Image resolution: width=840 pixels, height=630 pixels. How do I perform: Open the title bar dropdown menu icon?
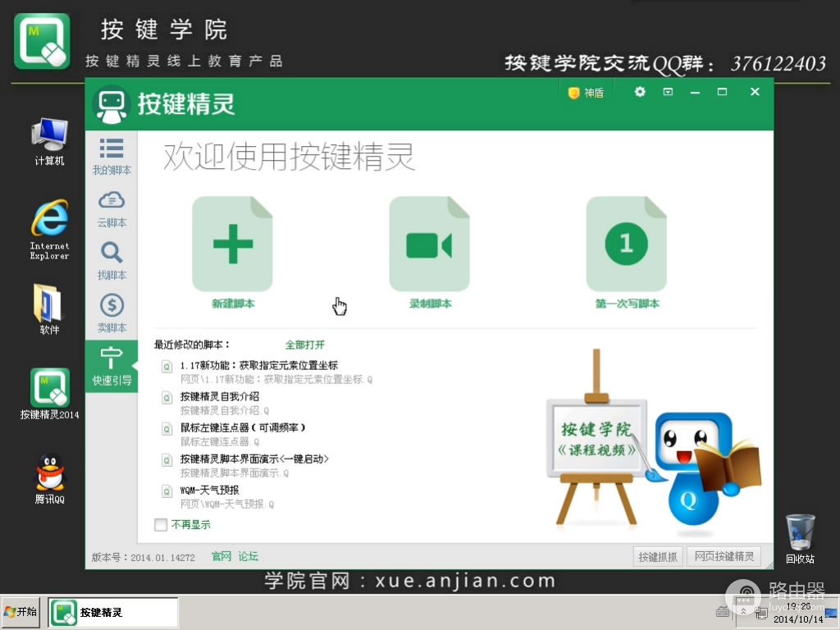coord(668,92)
